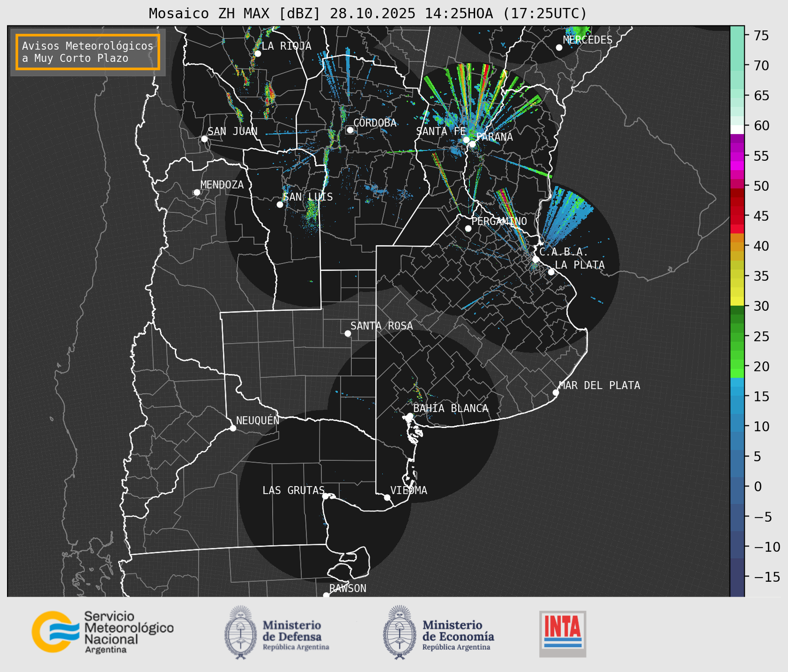Click the Avisos Meteorológicos a Muy Corto Plazo box
The width and height of the screenshot is (788, 672).
click(x=88, y=52)
